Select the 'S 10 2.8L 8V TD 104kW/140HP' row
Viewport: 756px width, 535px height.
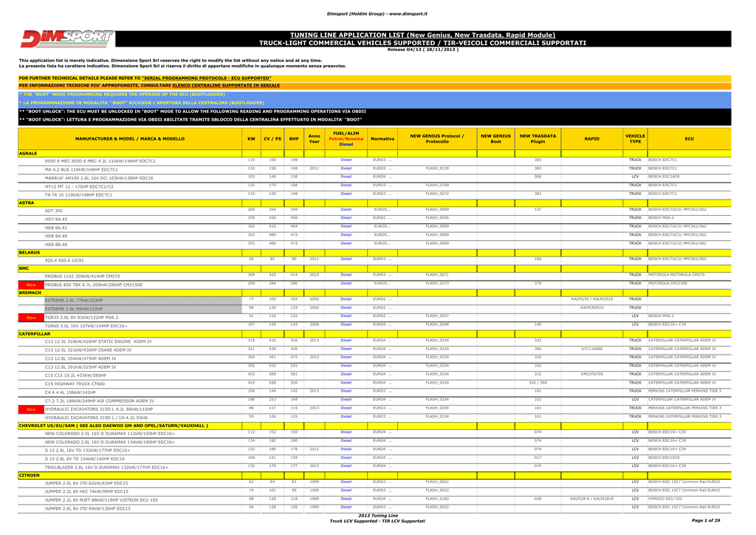coord(374,459)
